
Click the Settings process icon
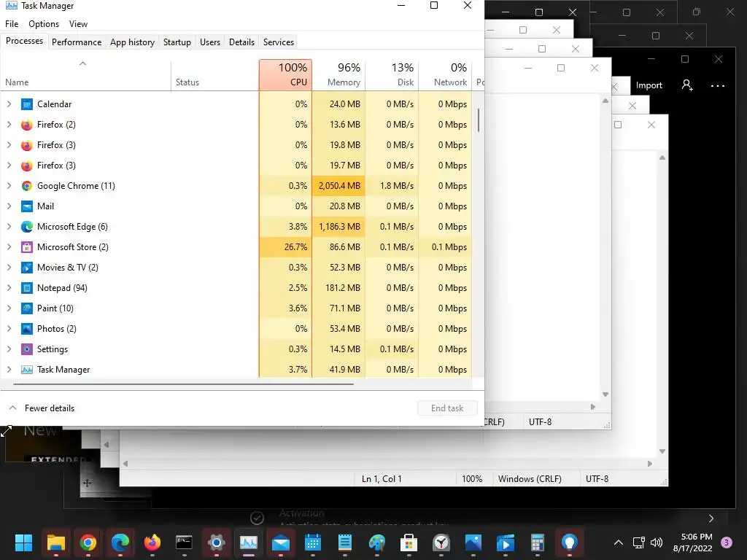coord(27,349)
